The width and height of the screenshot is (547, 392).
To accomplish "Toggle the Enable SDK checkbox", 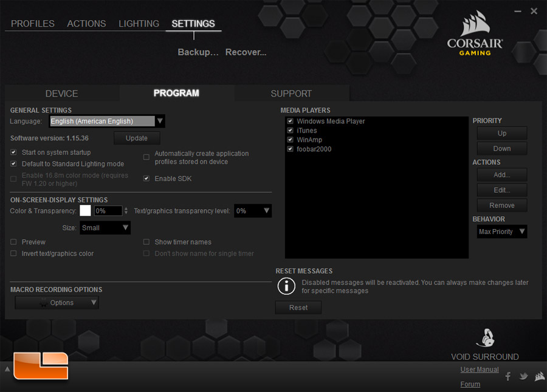I will 146,179.
